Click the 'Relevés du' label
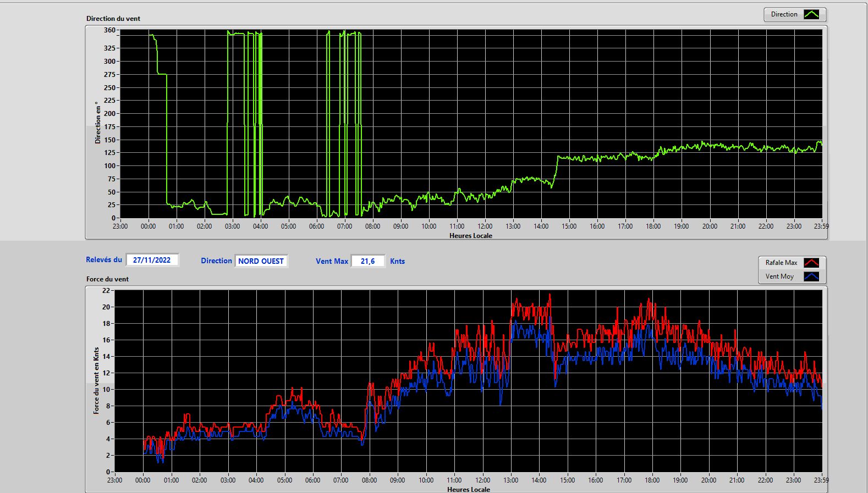The width and height of the screenshot is (868, 493). tap(104, 259)
